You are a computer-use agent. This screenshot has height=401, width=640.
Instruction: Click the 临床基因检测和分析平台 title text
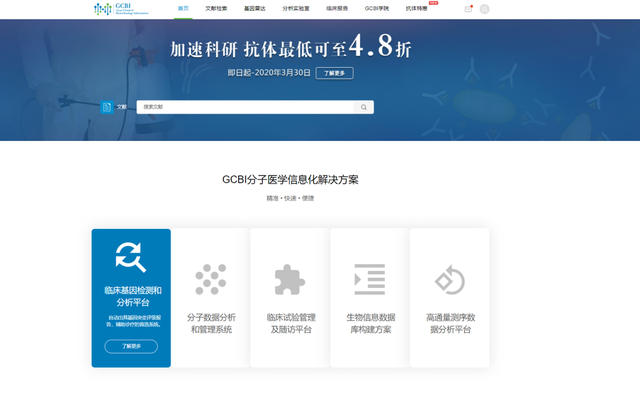[x=133, y=296]
